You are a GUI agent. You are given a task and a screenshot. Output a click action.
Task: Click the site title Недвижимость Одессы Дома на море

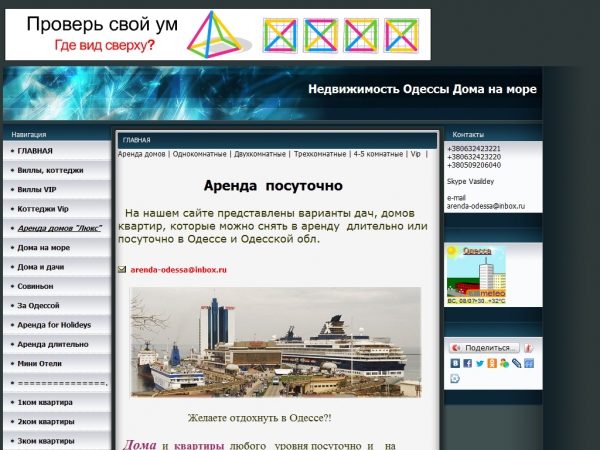coord(422,89)
